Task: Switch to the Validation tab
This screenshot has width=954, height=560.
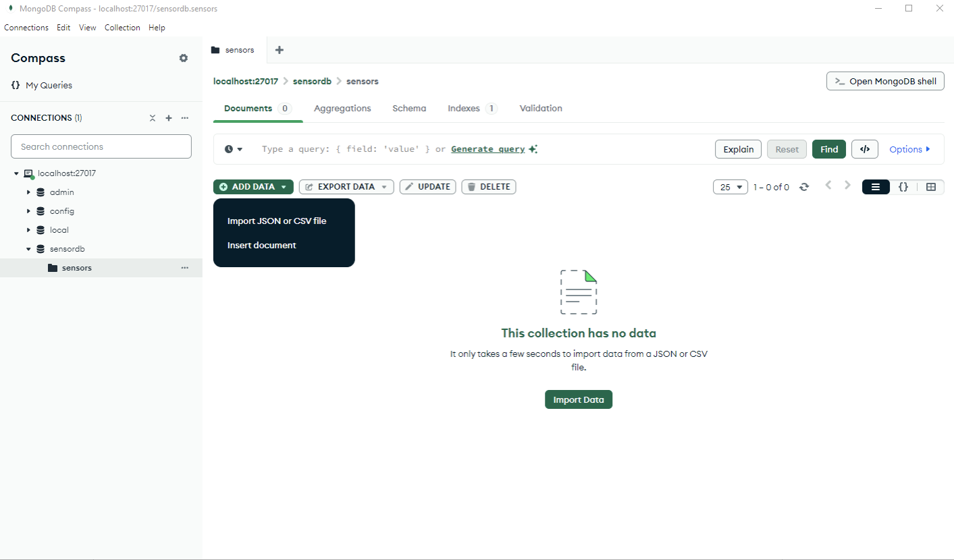Action: (x=541, y=108)
